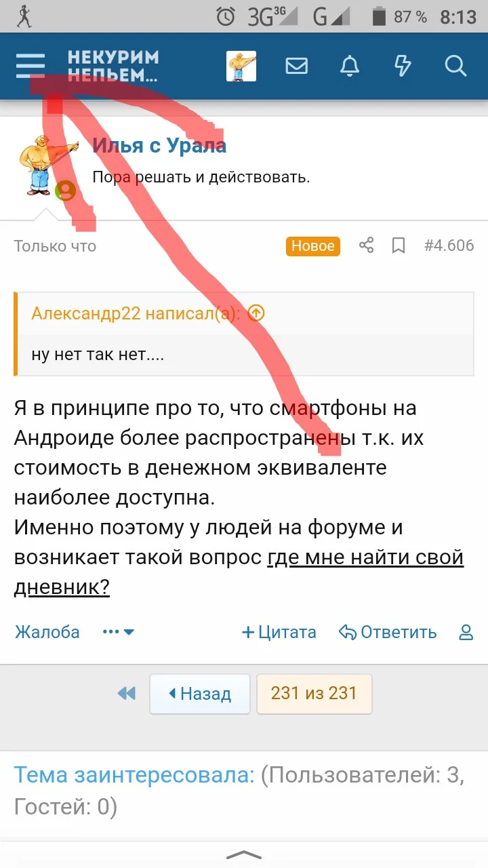Open notifications bell icon
Screen dimensions: 488x868
(350, 66)
